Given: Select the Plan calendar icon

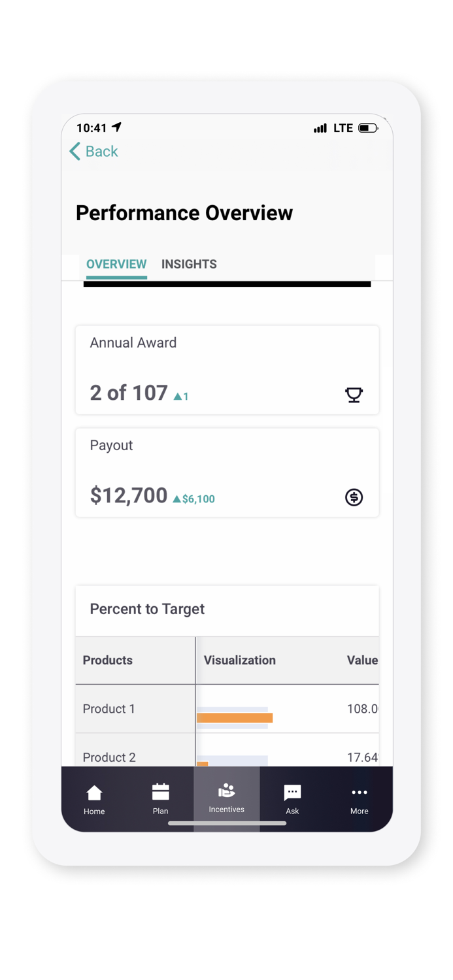Looking at the screenshot, I should pos(160,792).
